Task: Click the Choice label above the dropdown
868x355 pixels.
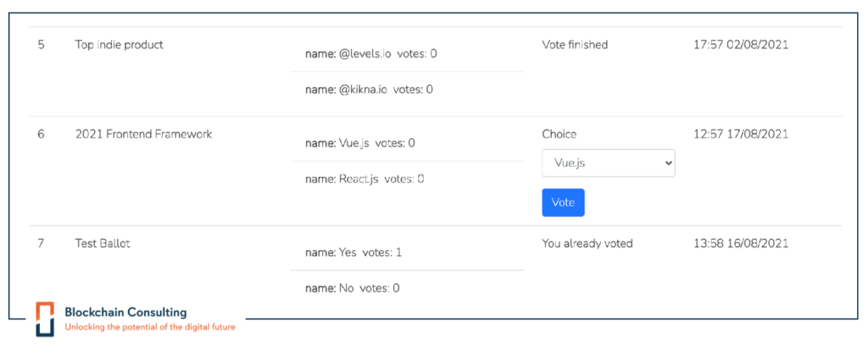Action: pyautogui.click(x=559, y=134)
